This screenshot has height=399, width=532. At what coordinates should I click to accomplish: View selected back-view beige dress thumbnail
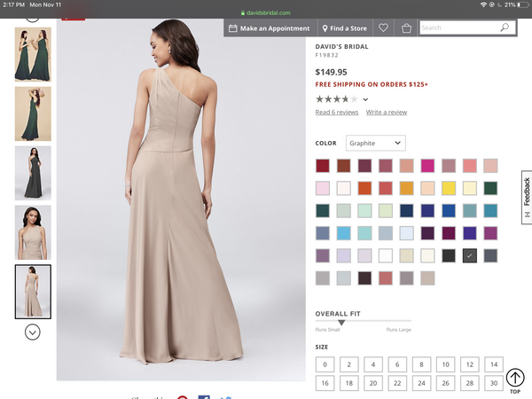click(33, 292)
